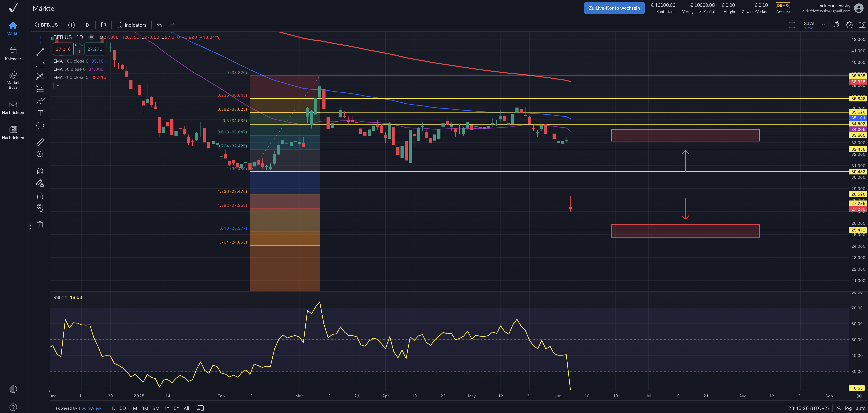Image resolution: width=868 pixels, height=413 pixels.
Task: Open the Save dropdown arrow
Action: point(823,25)
